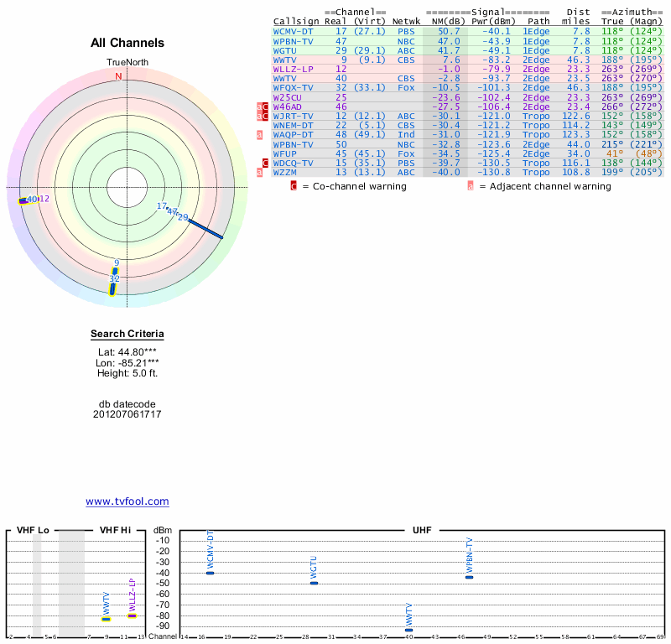Click the co-channel warning legend icon
The width and height of the screenshot is (671, 644).
294,186
